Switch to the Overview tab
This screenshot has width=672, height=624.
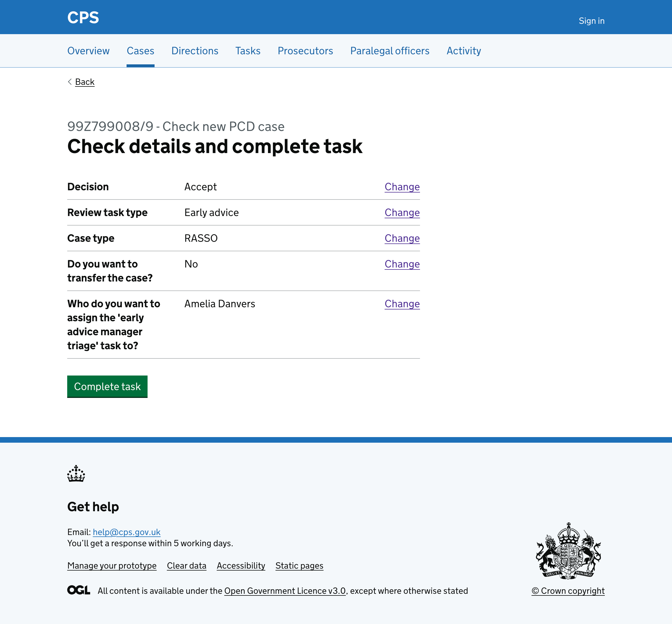click(x=88, y=51)
